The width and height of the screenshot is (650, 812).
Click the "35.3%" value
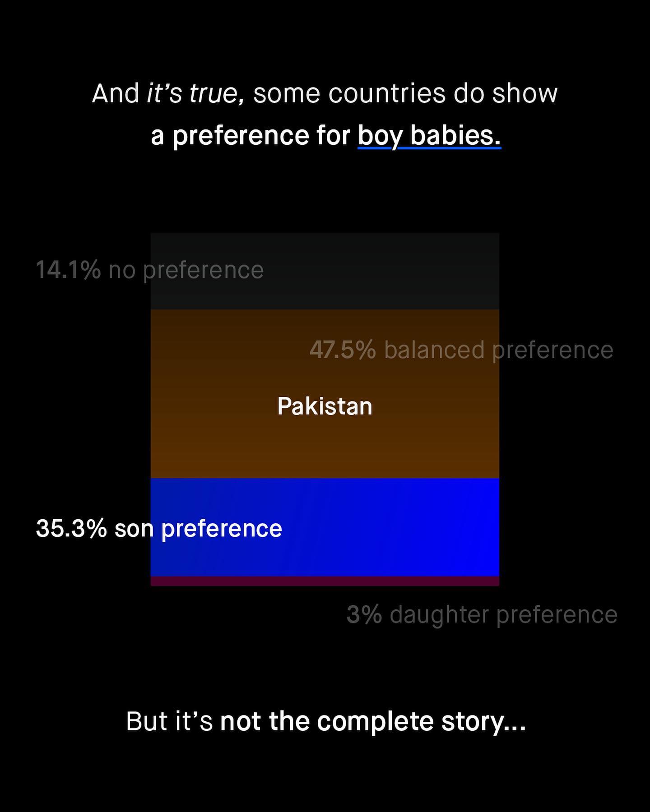[71, 528]
